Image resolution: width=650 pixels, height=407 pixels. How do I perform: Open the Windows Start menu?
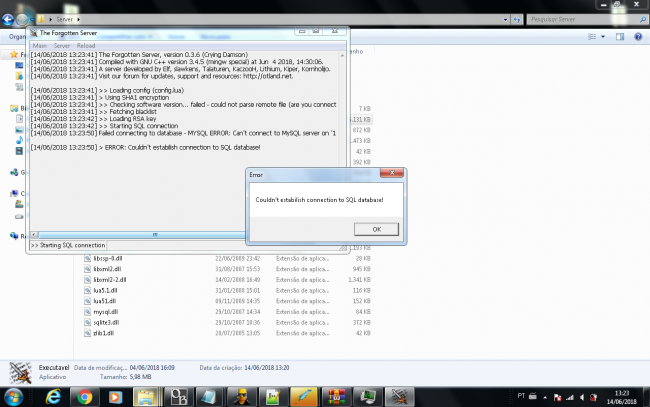coord(13,397)
